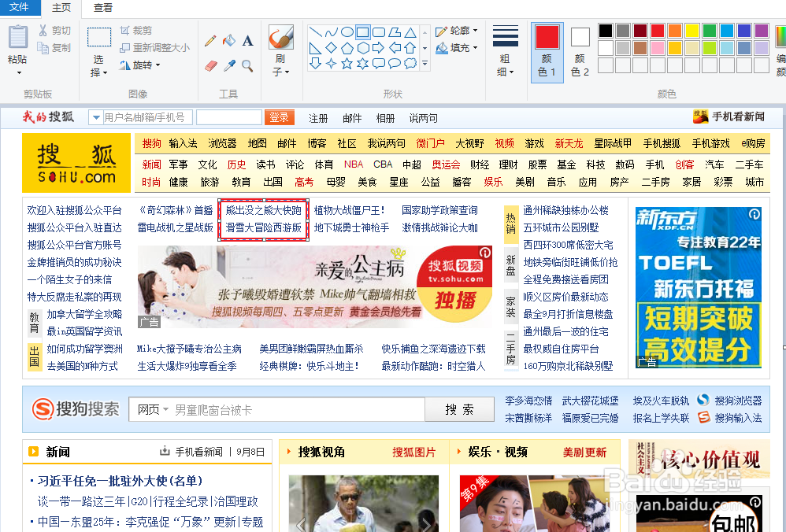This screenshot has width=786, height=532.
Task: Move the shapes gallery down one row
Action: coord(425,48)
